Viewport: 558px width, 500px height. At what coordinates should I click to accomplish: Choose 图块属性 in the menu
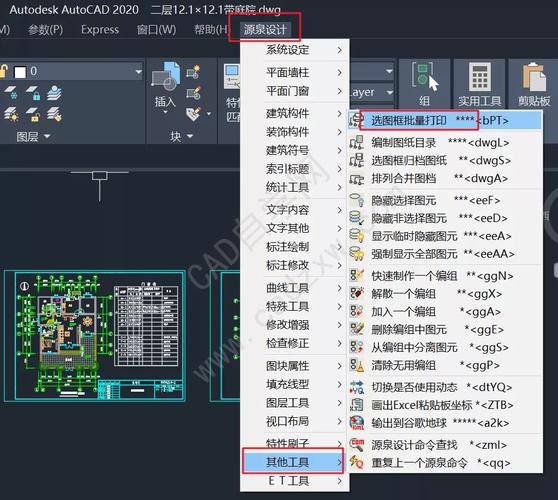point(288,366)
